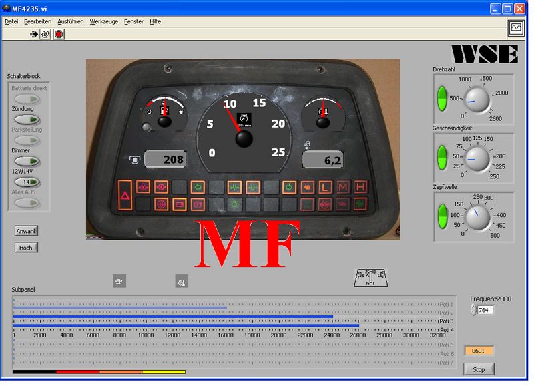Viewport: 534px width, 392px height.
Task: Switch the 12V/14V toggle
Action: pyautogui.click(x=27, y=182)
